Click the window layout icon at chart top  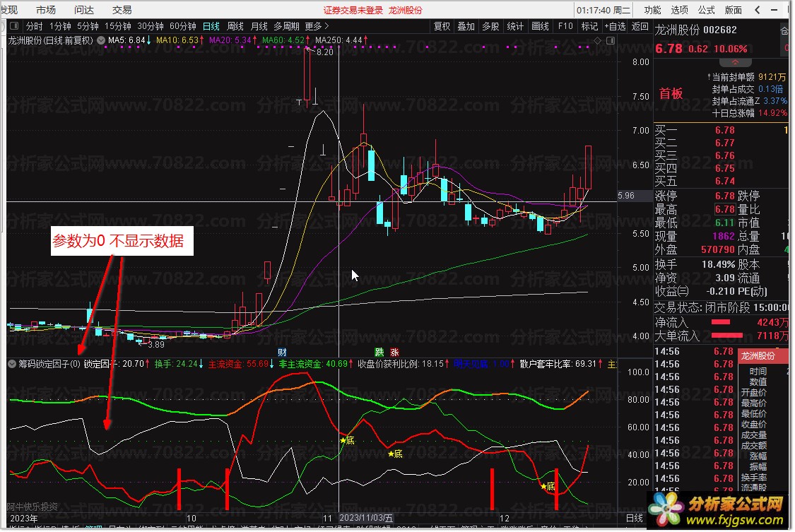pos(611,40)
